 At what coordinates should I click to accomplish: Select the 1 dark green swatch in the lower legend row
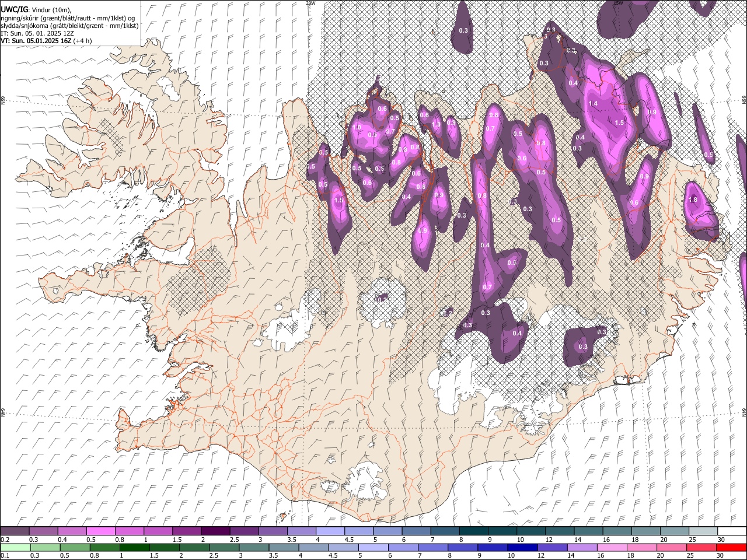click(135, 547)
